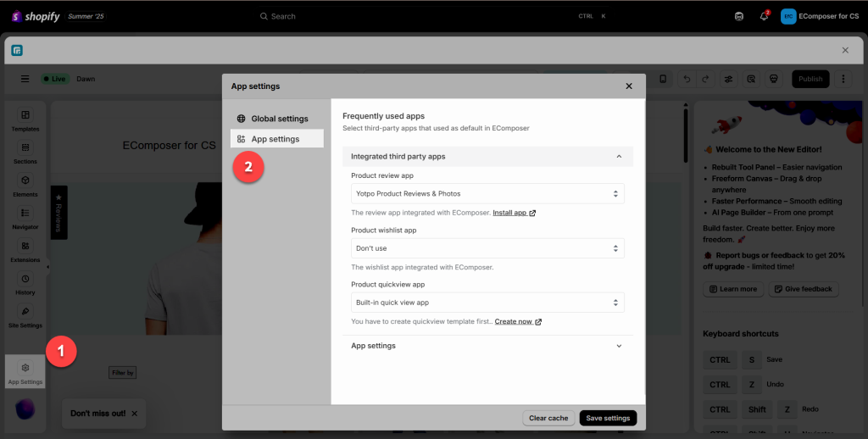Image resolution: width=868 pixels, height=439 pixels.
Task: Click the Dawn theme name
Action: pyautogui.click(x=86, y=79)
